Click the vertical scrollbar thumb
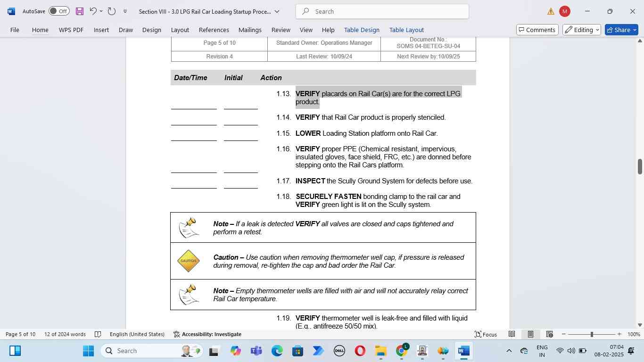The width and height of the screenshot is (644, 362). (x=640, y=166)
